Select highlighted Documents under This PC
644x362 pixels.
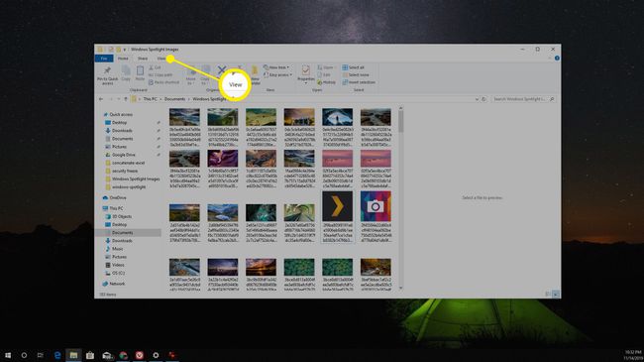(x=128, y=233)
